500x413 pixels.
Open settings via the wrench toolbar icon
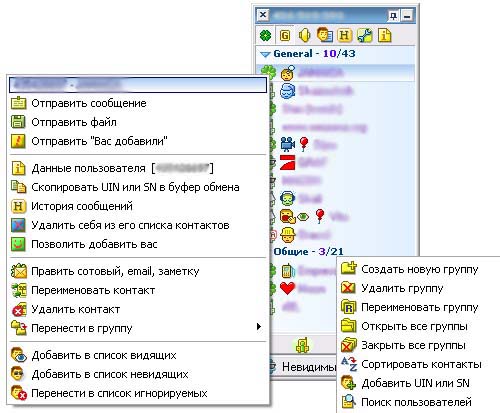click(x=365, y=35)
